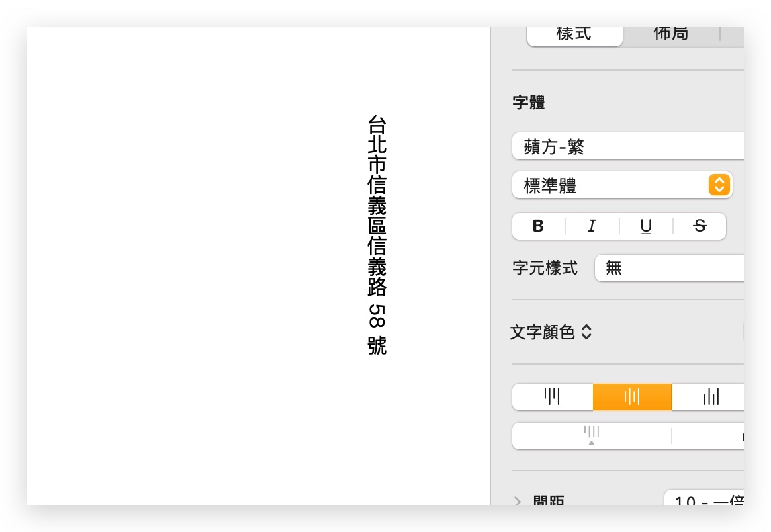Click the vertical address text on page
Image resolution: width=771 pixels, height=532 pixels.
pos(377,235)
